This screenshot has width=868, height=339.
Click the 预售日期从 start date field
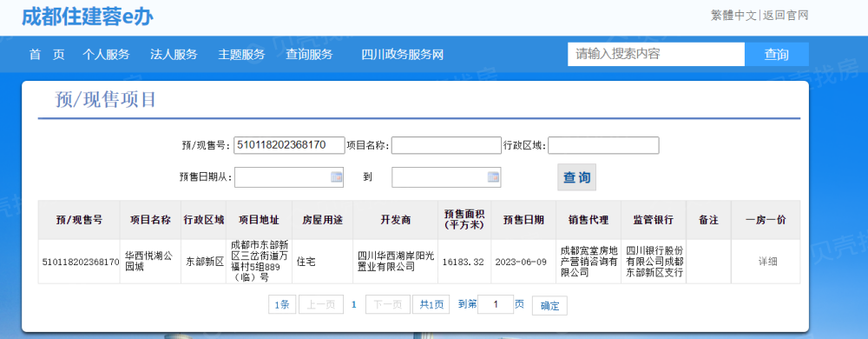pos(289,177)
